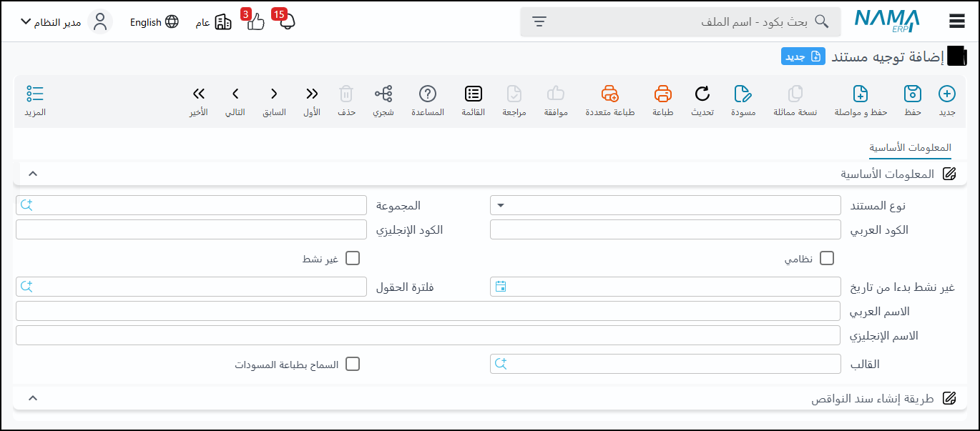Screen dimensions: 980x431
Task: Open the Help (المساعدة) question mark icon
Action: click(x=428, y=94)
